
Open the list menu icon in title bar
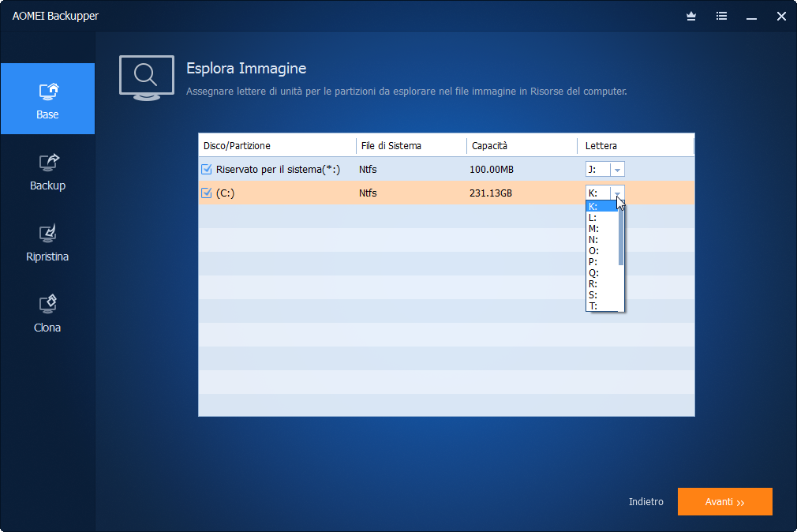721,17
